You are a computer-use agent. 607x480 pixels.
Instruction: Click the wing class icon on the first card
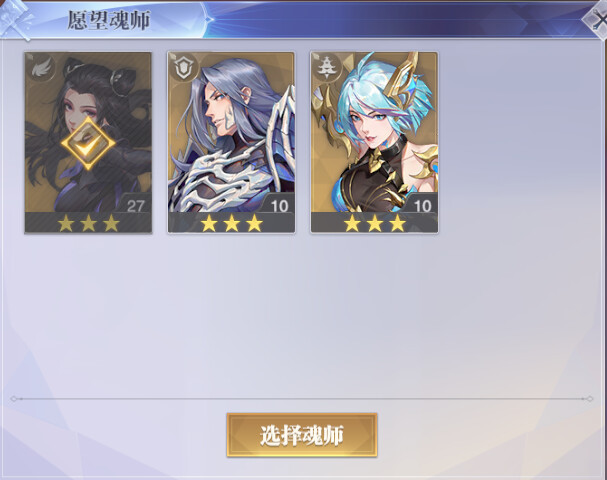[x=39, y=69]
